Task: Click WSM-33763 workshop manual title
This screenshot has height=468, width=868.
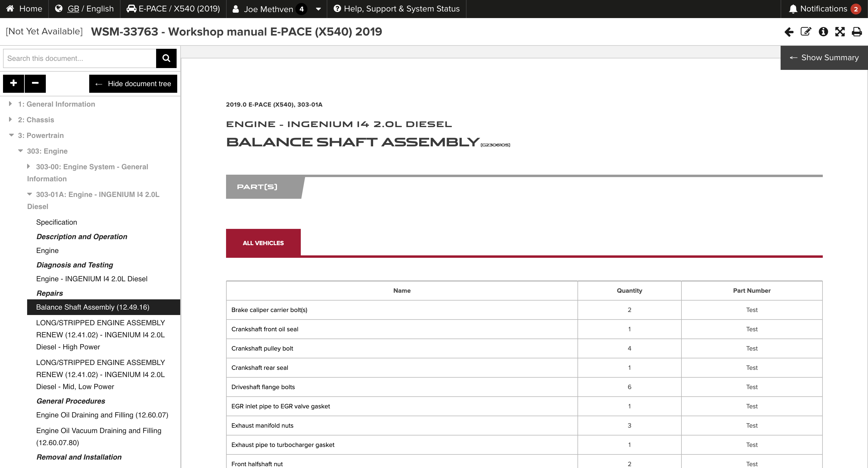Action: point(237,32)
